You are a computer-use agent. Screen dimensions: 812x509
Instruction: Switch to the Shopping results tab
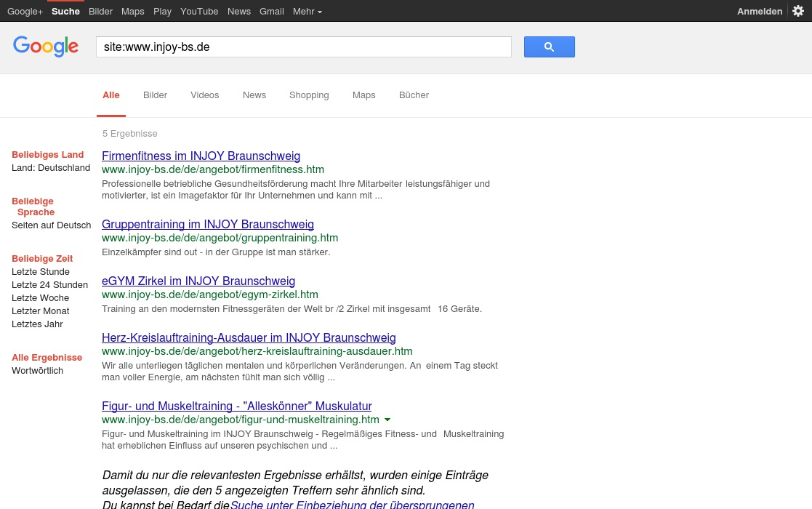click(x=308, y=95)
